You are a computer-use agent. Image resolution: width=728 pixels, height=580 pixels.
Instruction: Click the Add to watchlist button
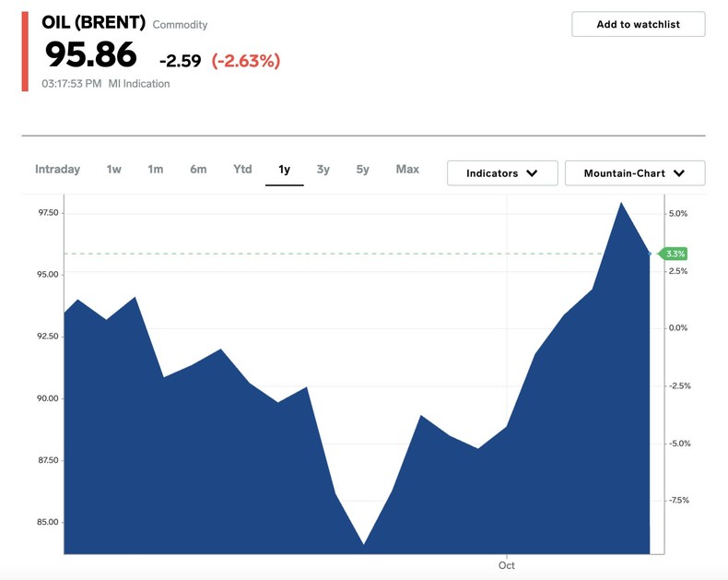638,24
